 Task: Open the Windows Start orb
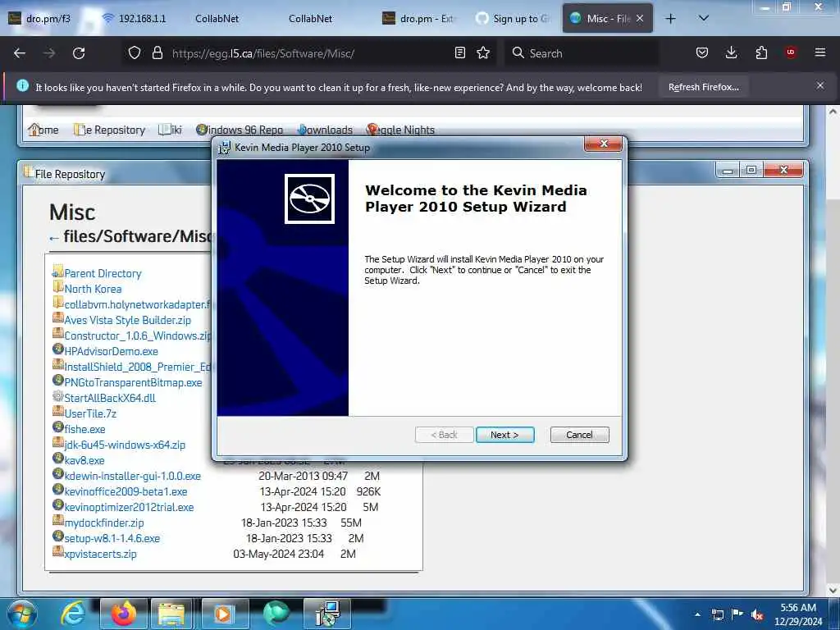[x=21, y=614]
